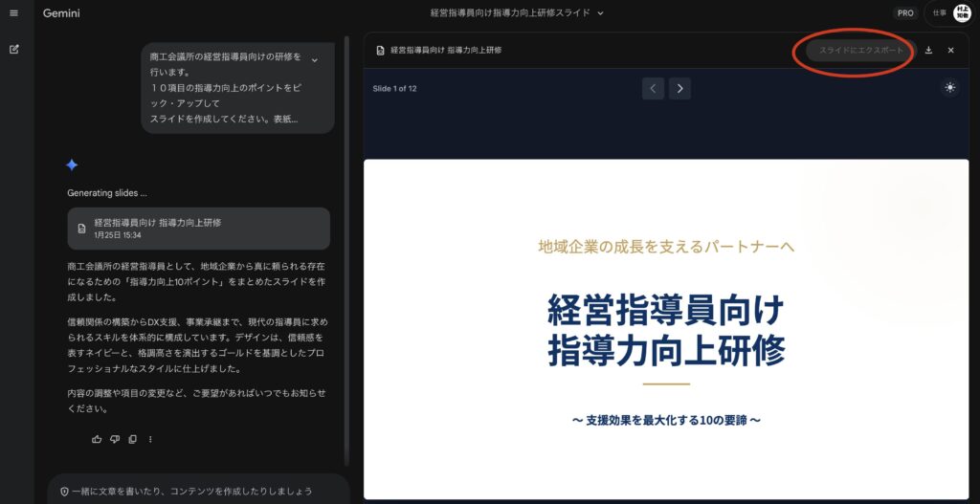Copy the response with the copy icon
The height and width of the screenshot is (504, 980).
pos(132,439)
